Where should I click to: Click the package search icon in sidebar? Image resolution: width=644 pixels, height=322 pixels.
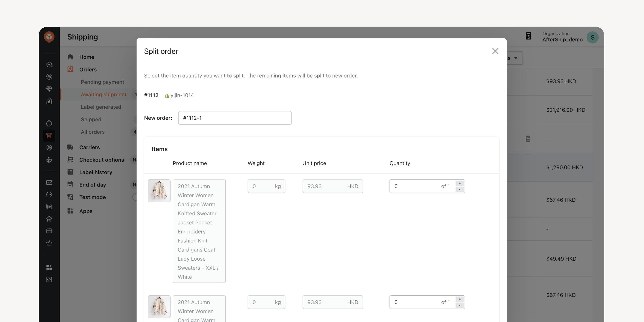[x=49, y=64]
